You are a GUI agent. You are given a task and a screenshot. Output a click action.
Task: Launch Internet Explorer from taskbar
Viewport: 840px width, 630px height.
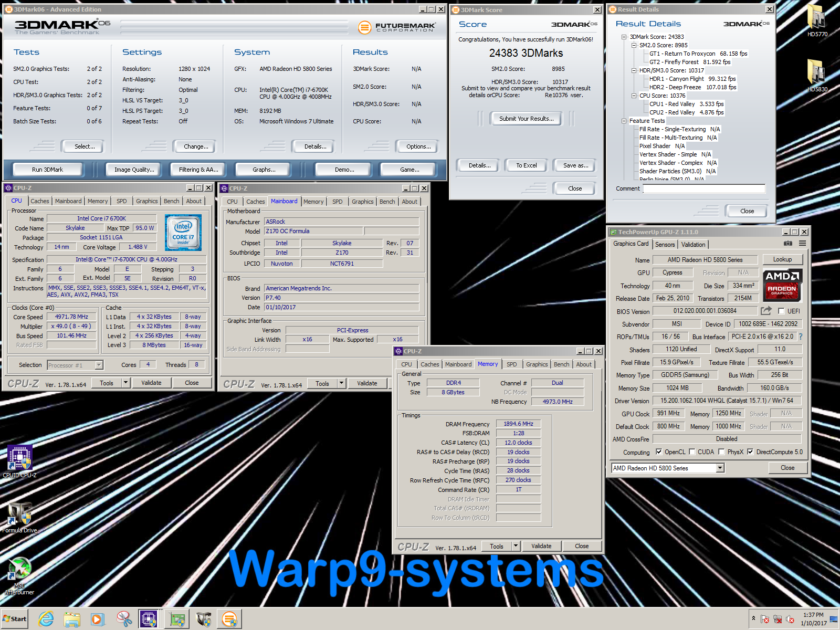tap(46, 619)
